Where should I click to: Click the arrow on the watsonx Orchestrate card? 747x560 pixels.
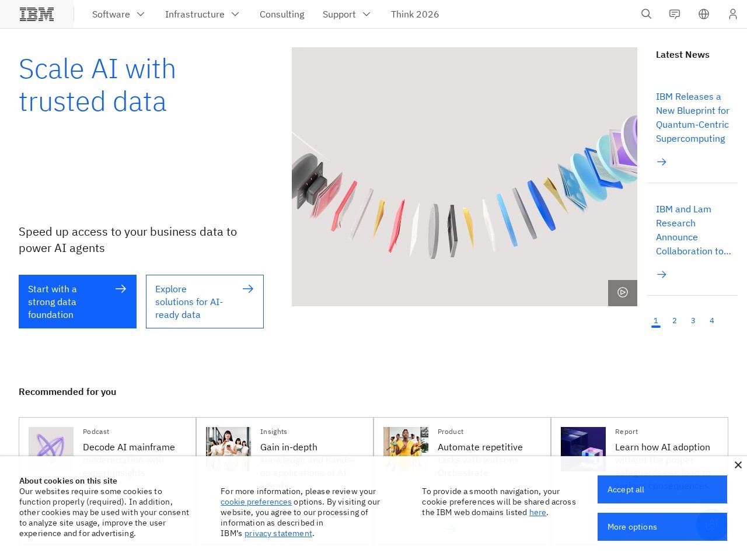(451, 529)
